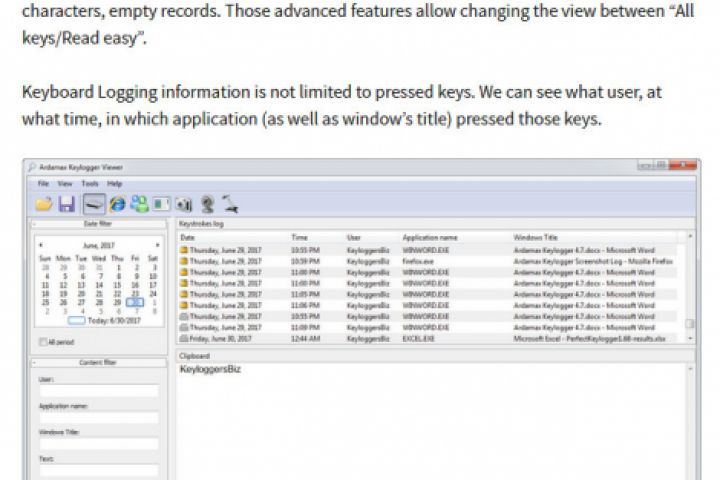The height and width of the screenshot is (480, 720).
Task: Open the Help menu
Action: [114, 184]
